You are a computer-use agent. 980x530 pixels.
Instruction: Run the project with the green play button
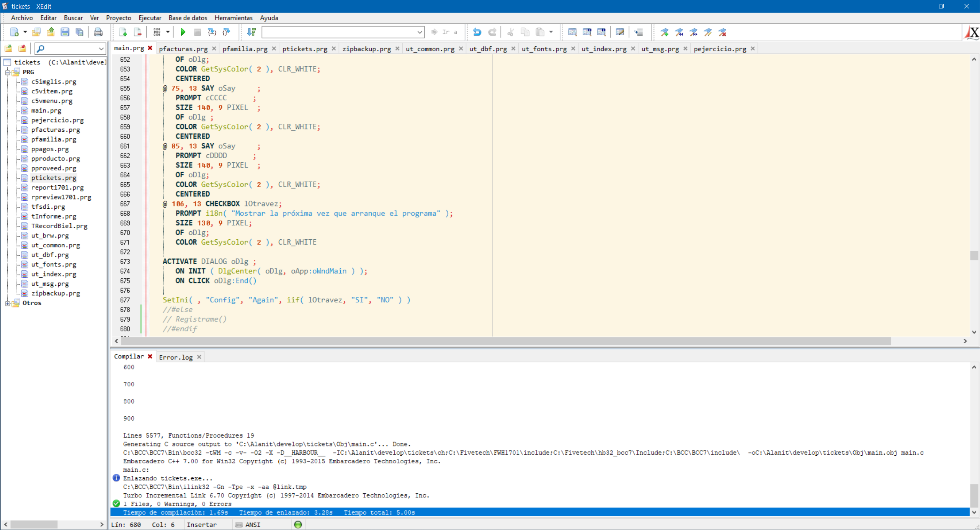[183, 32]
